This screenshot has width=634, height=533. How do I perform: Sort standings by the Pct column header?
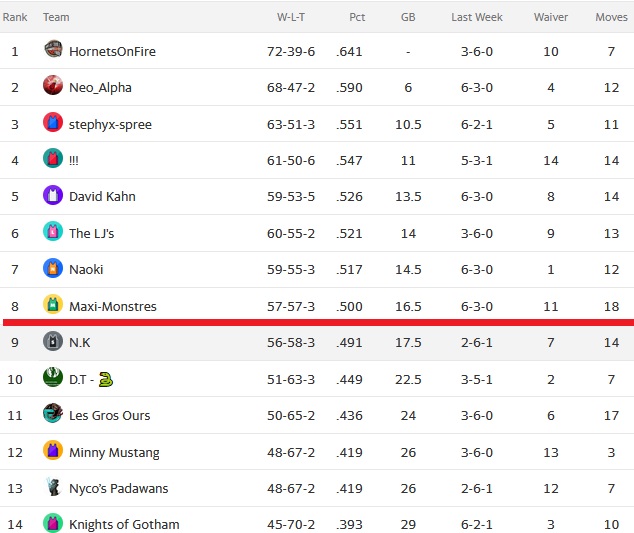tap(357, 17)
